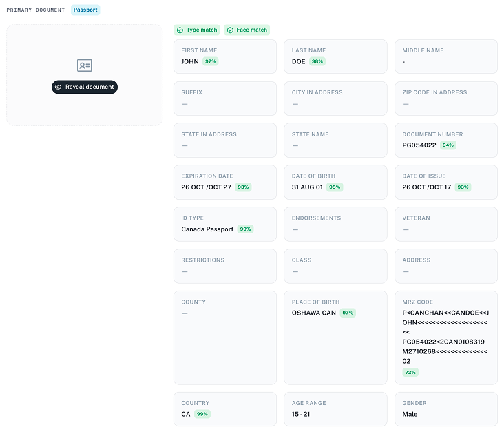
Task: Click the Type match badge
Action: pos(197,30)
